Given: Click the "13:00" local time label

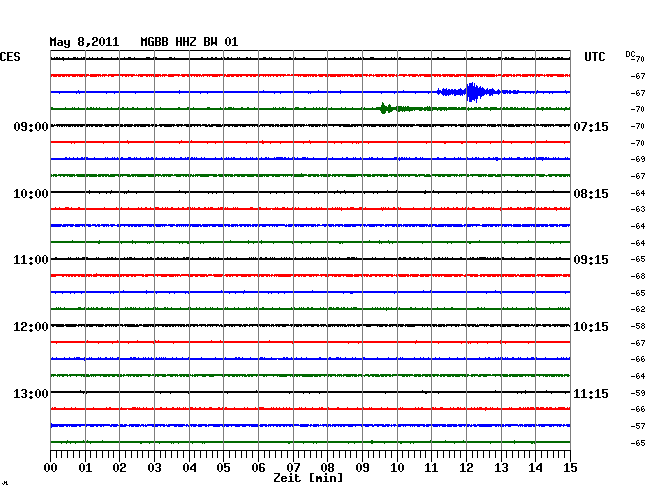Looking at the screenshot, I should pyautogui.click(x=31, y=393).
